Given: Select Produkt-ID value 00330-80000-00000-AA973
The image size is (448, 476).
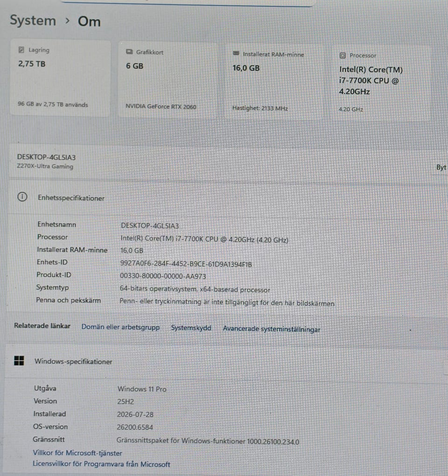Looking at the screenshot, I should (163, 276).
